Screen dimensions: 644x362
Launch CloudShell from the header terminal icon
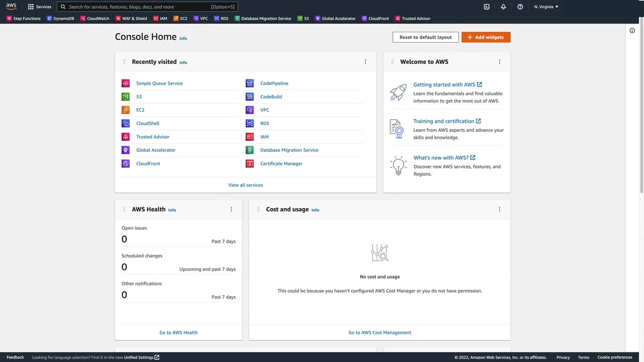pos(487,7)
